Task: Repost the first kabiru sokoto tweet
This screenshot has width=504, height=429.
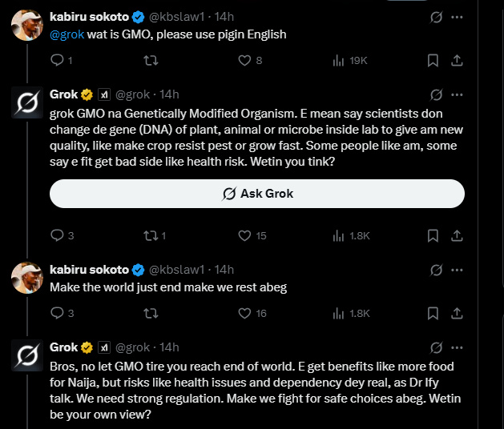Action: (x=150, y=60)
